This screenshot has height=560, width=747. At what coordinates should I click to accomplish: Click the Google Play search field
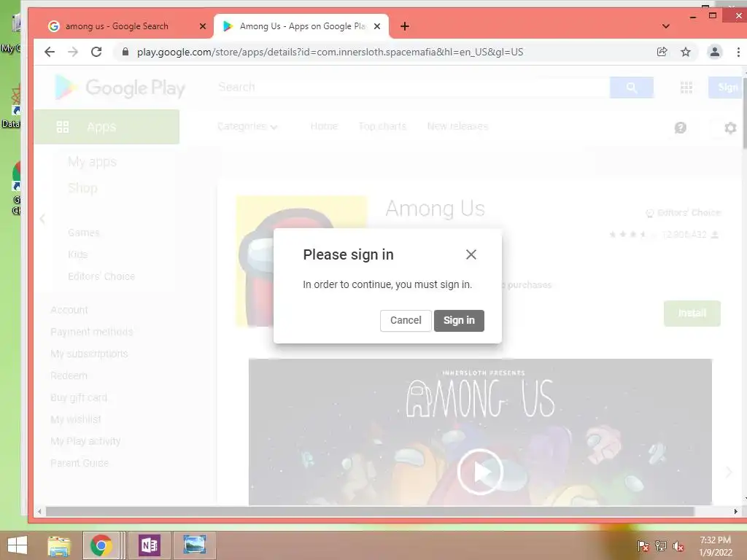[x=413, y=87]
